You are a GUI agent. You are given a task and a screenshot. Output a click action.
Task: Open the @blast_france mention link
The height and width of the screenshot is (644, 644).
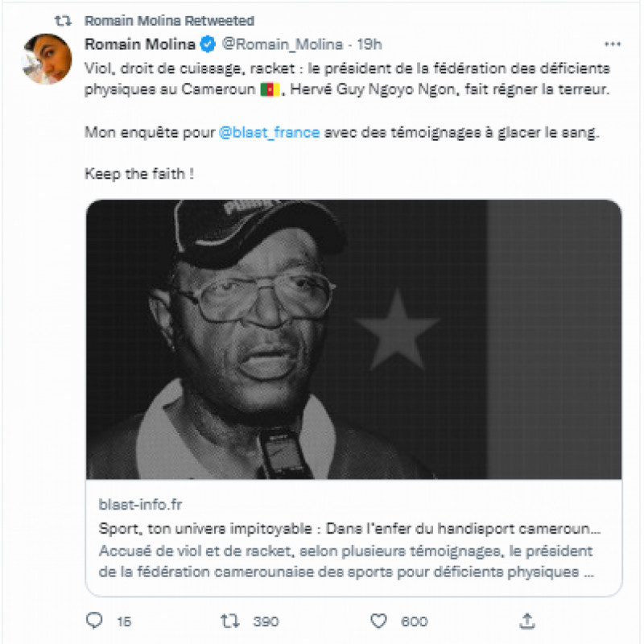[x=270, y=132]
